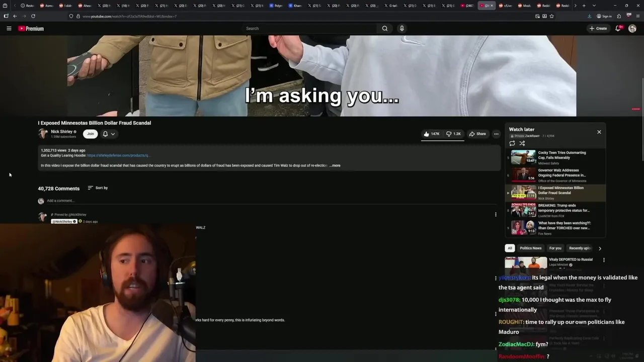Open the YouTube hamburger guide menu
644x362 pixels.
[9, 29]
